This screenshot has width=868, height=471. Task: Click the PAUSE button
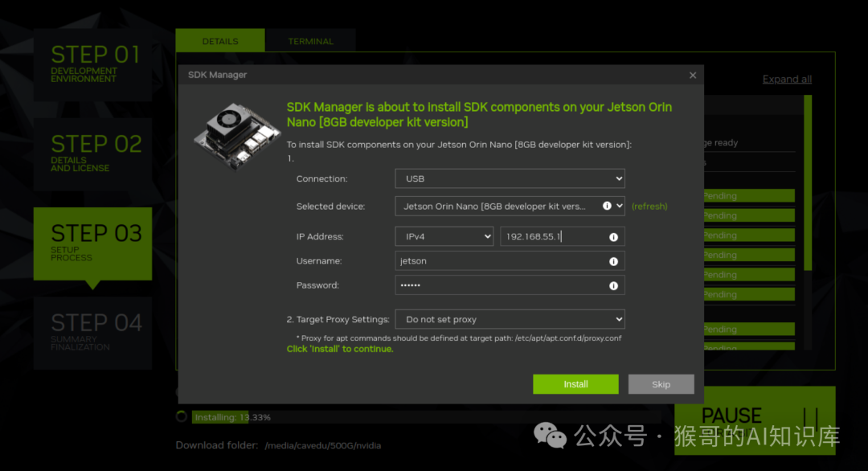click(x=755, y=420)
